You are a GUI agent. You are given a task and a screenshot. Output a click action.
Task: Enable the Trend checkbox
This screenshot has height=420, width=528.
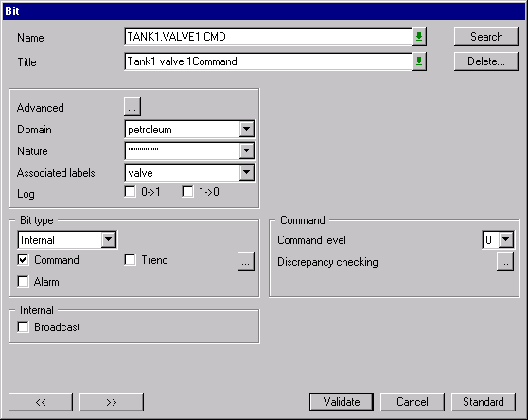pyautogui.click(x=130, y=260)
